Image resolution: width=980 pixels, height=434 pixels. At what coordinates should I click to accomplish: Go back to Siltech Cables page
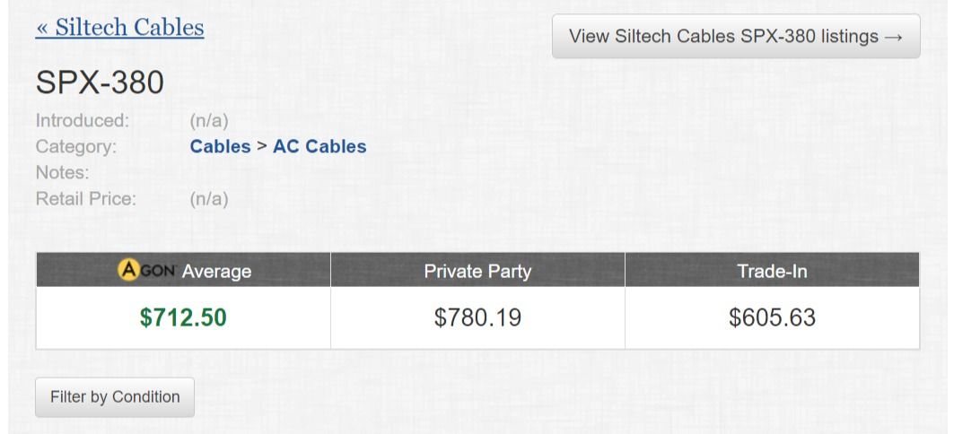point(119,28)
